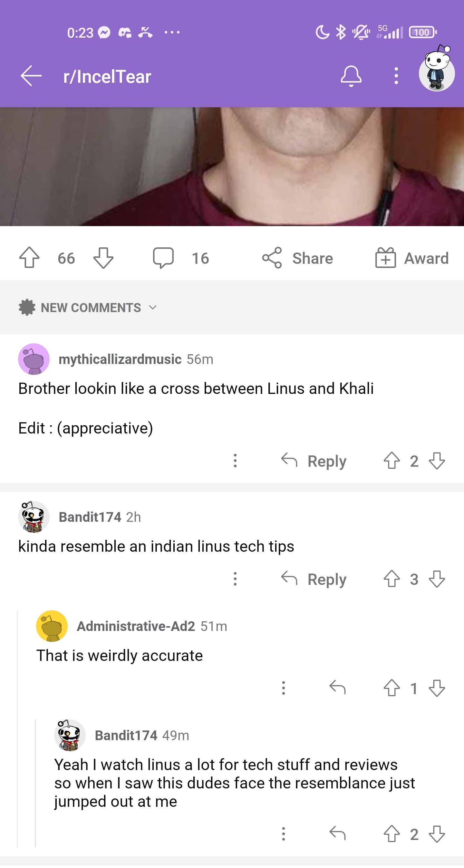
Task: Open notification bell for this post
Action: (351, 76)
